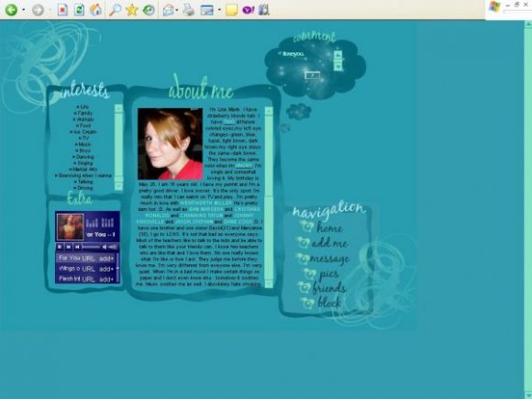
Task: Go back with the green Back arrow
Action: pyautogui.click(x=11, y=9)
